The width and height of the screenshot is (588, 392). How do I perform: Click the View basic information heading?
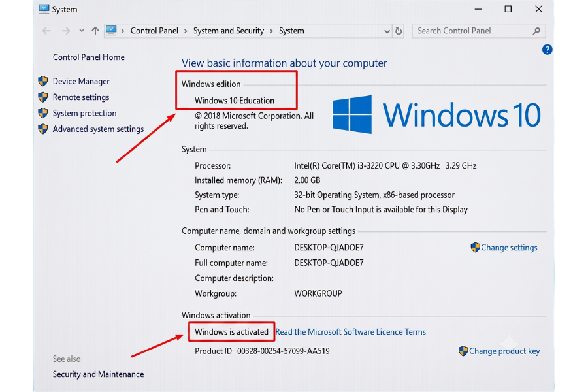(284, 63)
